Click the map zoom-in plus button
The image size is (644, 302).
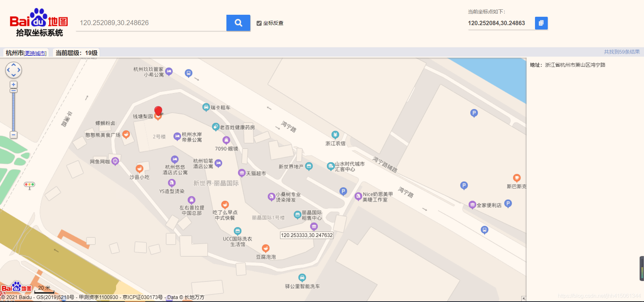pos(13,84)
